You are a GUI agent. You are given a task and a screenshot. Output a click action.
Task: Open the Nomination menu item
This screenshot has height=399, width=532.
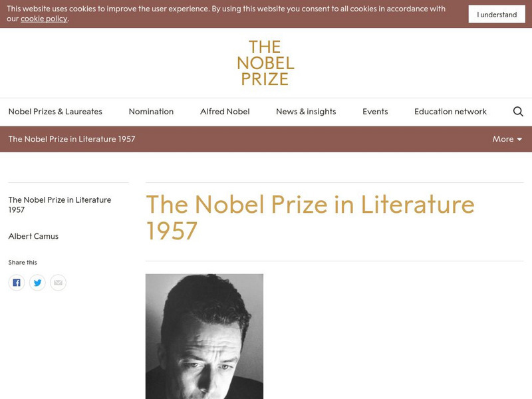tap(151, 112)
